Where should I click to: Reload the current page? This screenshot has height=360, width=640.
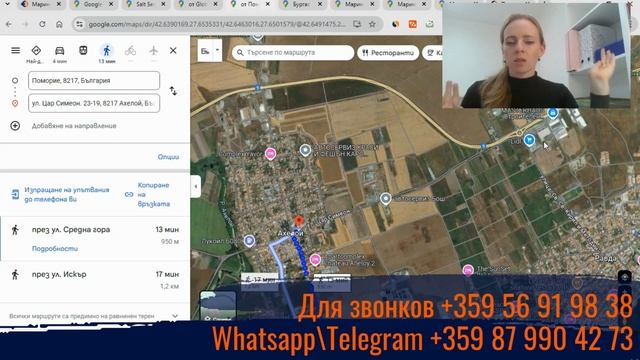point(42,24)
